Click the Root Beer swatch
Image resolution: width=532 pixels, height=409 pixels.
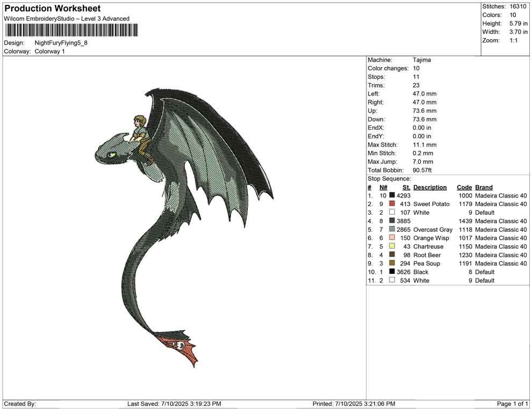(392, 254)
